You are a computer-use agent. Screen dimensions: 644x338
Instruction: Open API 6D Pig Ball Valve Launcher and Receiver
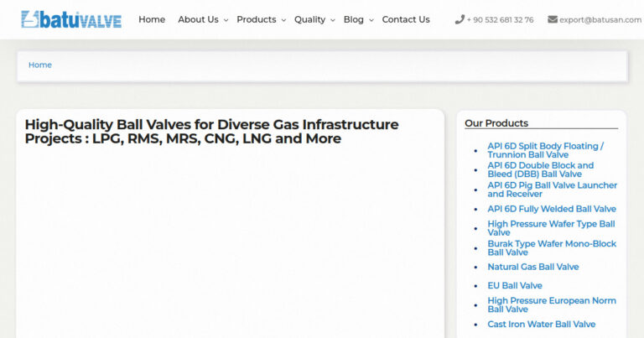coord(552,190)
